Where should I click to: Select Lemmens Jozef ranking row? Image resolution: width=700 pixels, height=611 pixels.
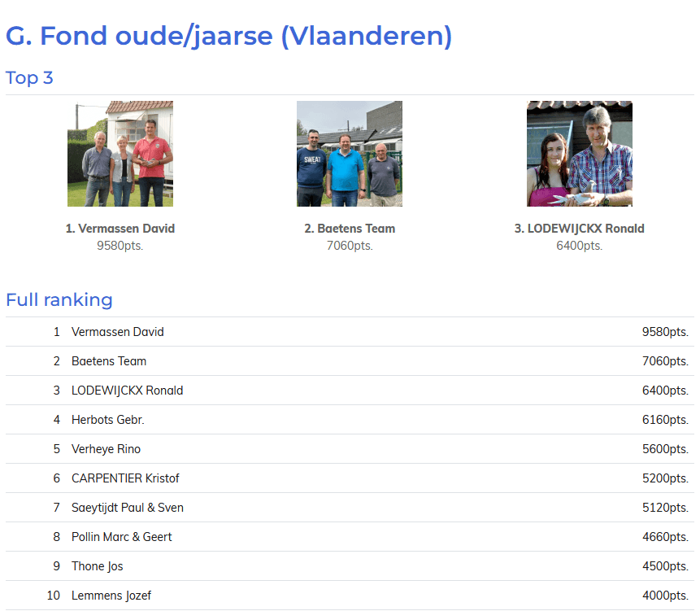coord(111,596)
